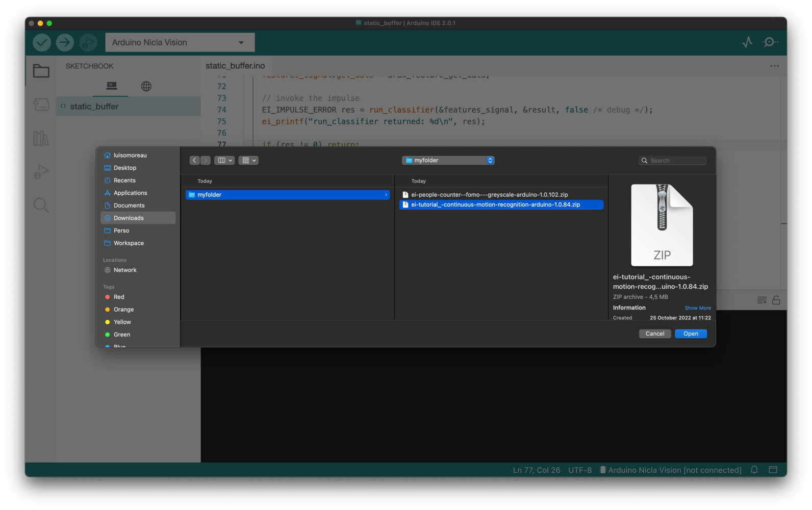Select Network location in sidebar
This screenshot has height=510, width=812.
coord(138,270)
